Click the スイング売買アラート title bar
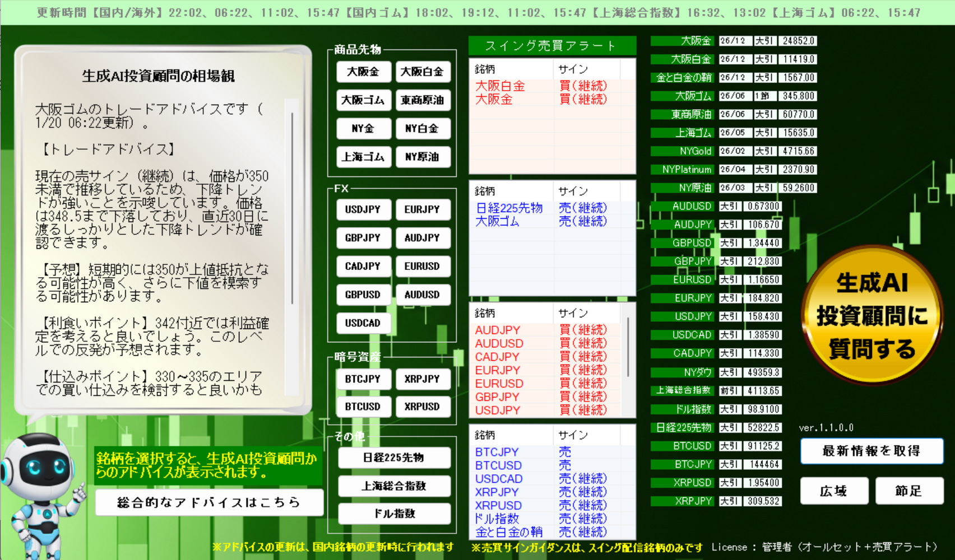The height and width of the screenshot is (560, 955). click(x=552, y=46)
